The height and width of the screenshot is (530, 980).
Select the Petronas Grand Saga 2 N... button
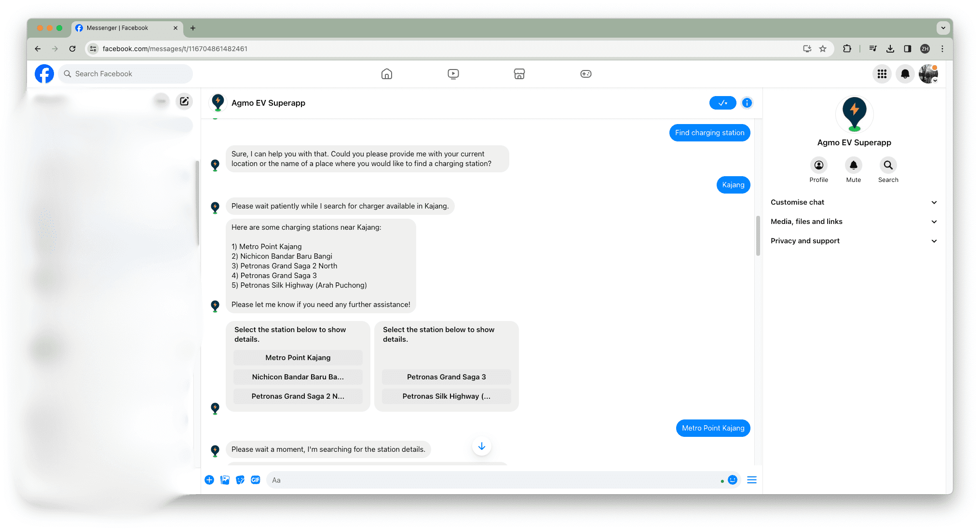pyautogui.click(x=298, y=396)
